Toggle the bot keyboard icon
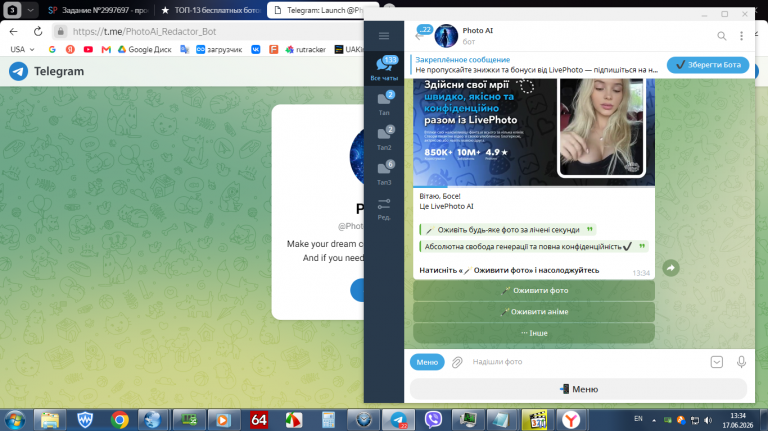The height and width of the screenshot is (431, 768). [717, 362]
